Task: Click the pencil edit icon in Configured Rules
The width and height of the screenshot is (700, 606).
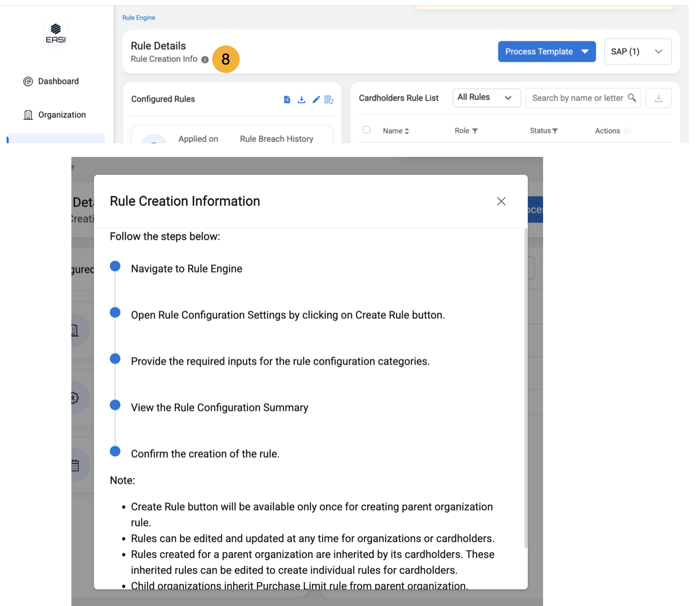Action: click(x=316, y=100)
